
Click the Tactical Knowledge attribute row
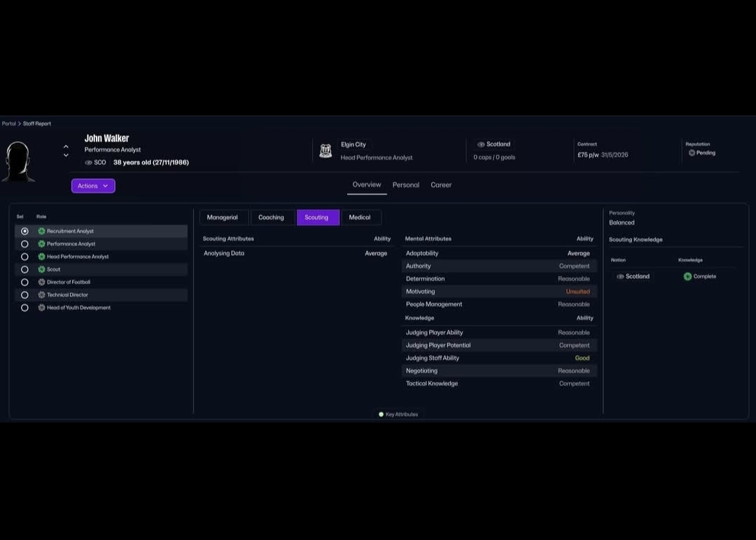(x=498, y=383)
